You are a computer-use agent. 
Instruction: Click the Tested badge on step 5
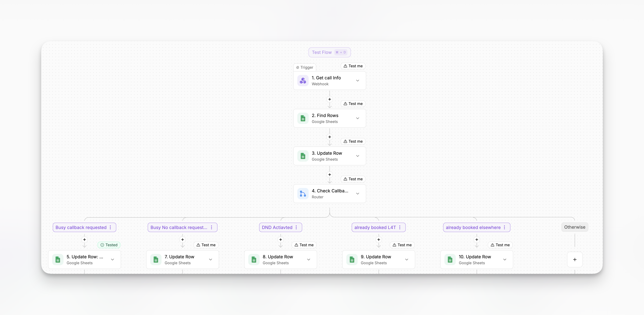click(109, 245)
